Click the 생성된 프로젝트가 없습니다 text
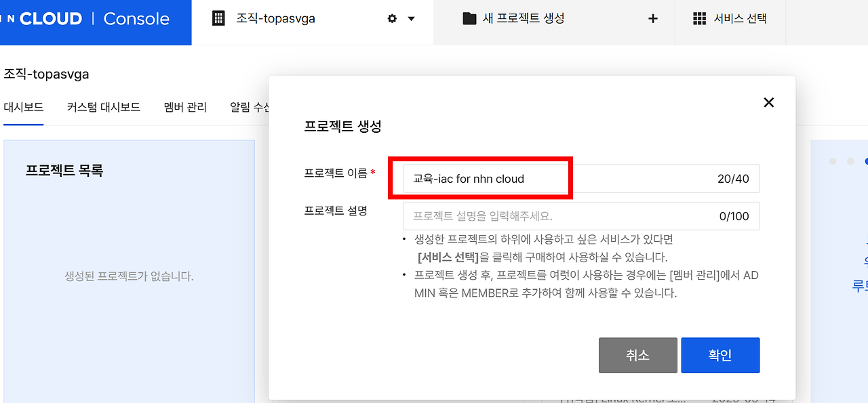Image resolution: width=868 pixels, height=403 pixels. click(x=129, y=276)
